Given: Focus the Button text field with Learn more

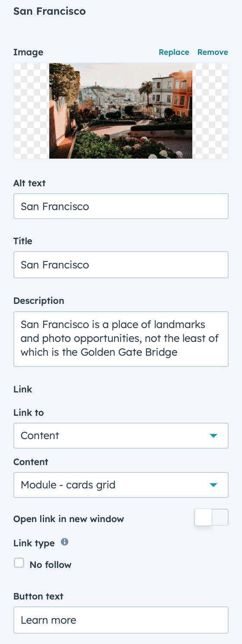Looking at the screenshot, I should click(121, 620).
